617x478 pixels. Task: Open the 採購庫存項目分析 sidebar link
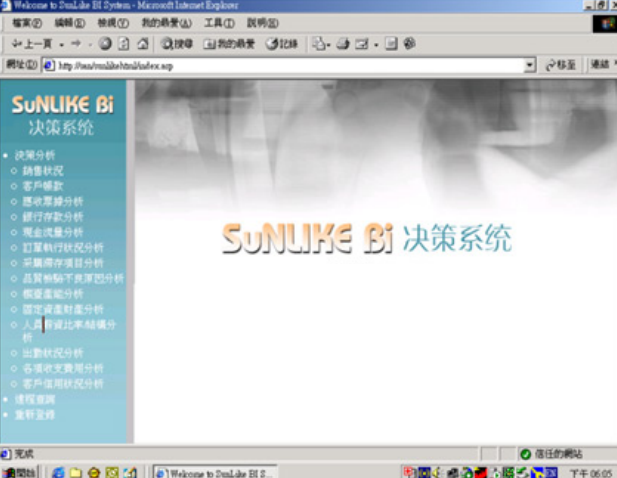(63, 263)
